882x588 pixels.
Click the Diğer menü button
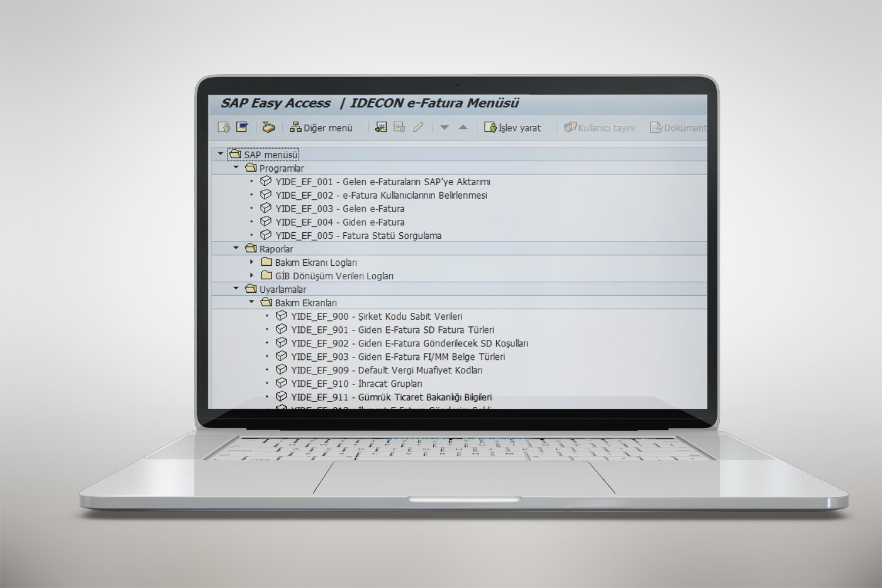[x=322, y=128]
